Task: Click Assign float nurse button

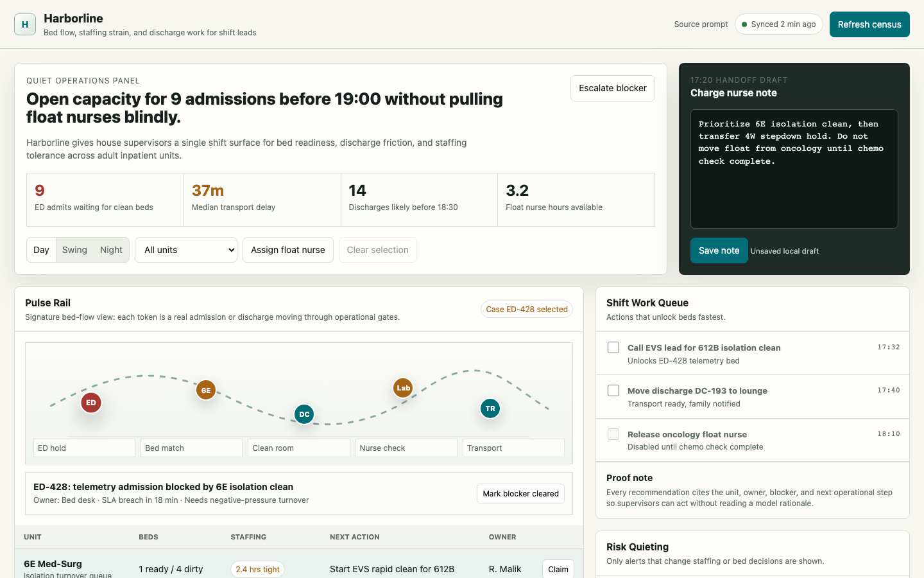Action: (x=288, y=250)
